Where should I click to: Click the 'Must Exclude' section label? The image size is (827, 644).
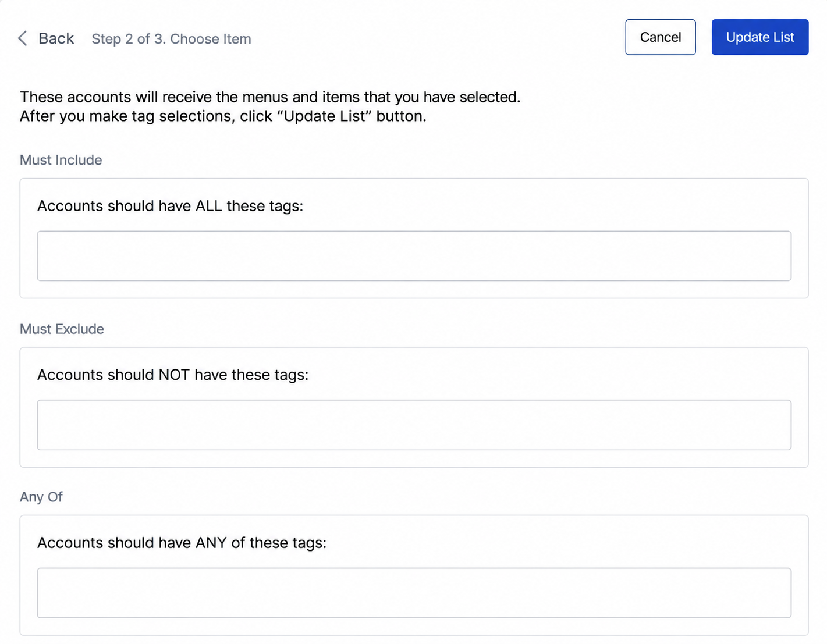(62, 329)
